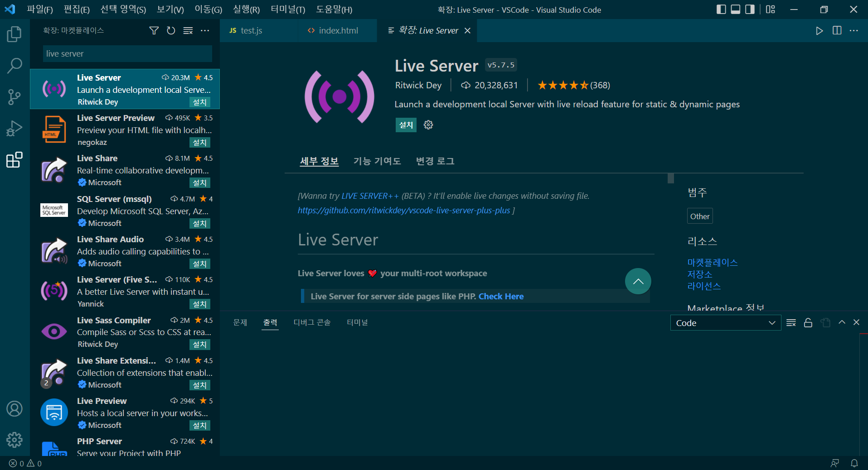The width and height of the screenshot is (868, 470).
Task: Open Live Server manage gear icon
Action: 428,125
